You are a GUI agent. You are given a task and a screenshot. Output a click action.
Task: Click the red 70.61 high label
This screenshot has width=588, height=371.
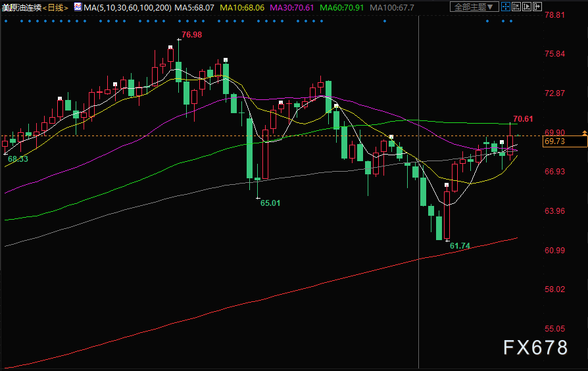523,119
